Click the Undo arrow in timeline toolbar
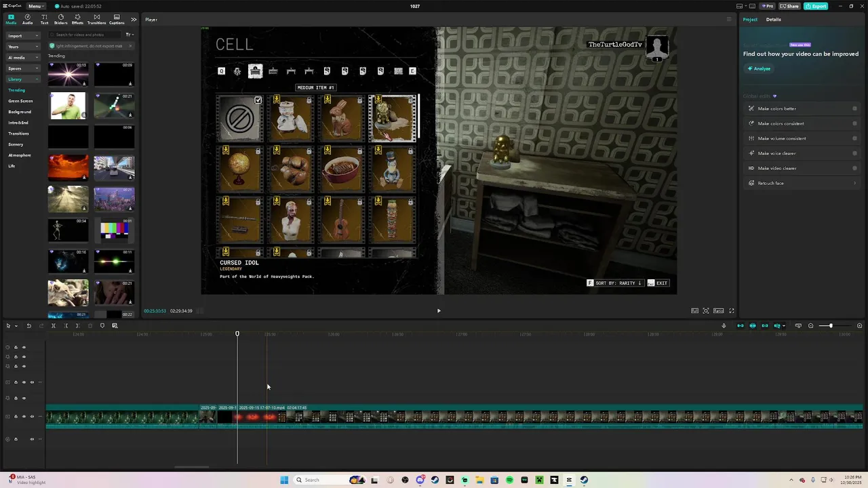 pyautogui.click(x=28, y=326)
